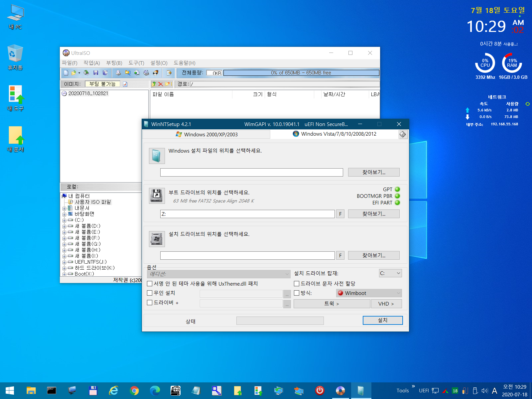The height and width of the screenshot is (399, 532).
Task: Expand 하드 드라이브(K:) tree node
Action: click(64, 268)
